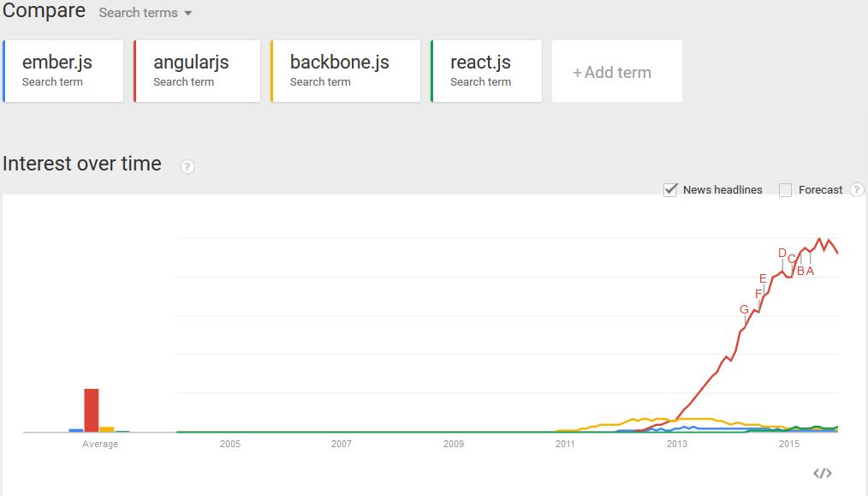Click the dropdown arrow beside Search terms

pyautogui.click(x=188, y=14)
